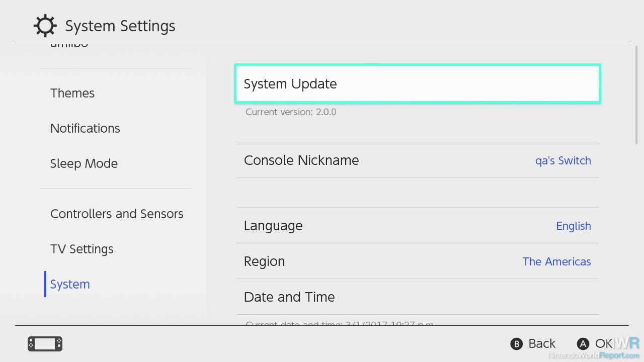Click the A button icon for OK
644x362 pixels.
tap(583, 344)
